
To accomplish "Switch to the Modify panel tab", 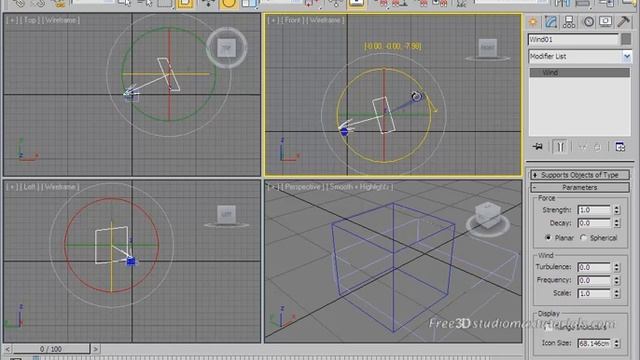I will [551, 22].
